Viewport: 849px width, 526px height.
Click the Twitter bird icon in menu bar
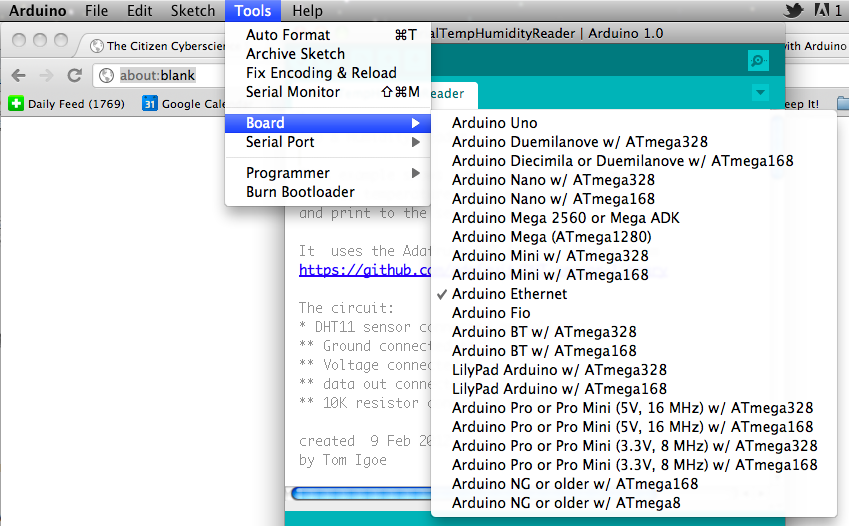pyautogui.click(x=793, y=10)
